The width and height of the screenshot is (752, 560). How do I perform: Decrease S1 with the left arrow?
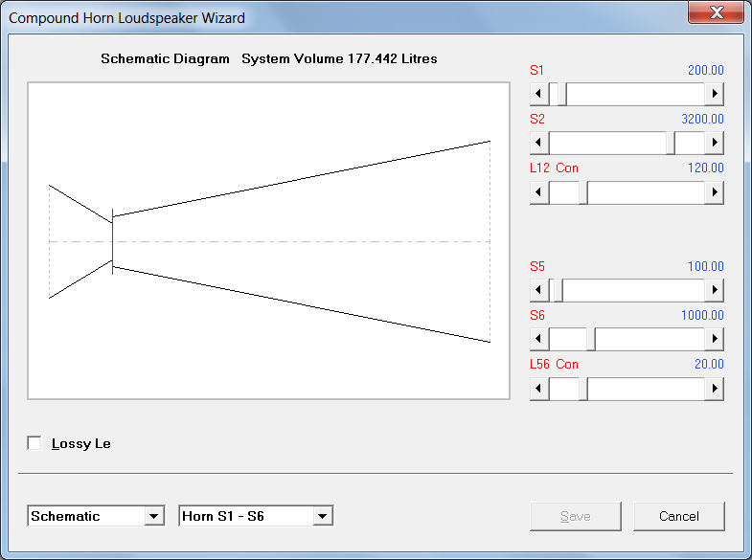[539, 94]
